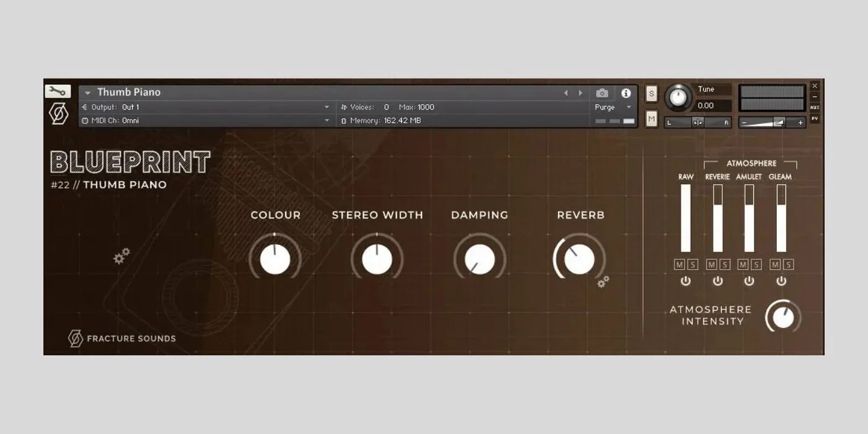Screen dimensions: 868x434
Task: Toggle the REVERIE layer power button
Action: 717,281
